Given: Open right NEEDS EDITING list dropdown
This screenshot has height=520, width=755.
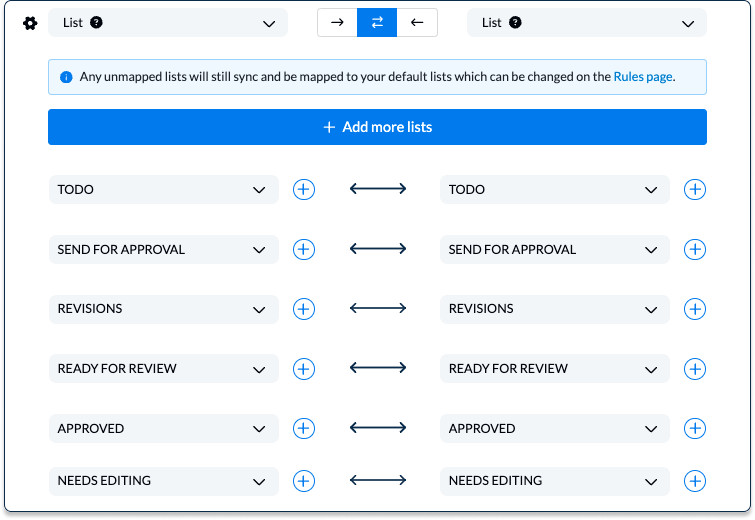Looking at the screenshot, I should pyautogui.click(x=555, y=481).
